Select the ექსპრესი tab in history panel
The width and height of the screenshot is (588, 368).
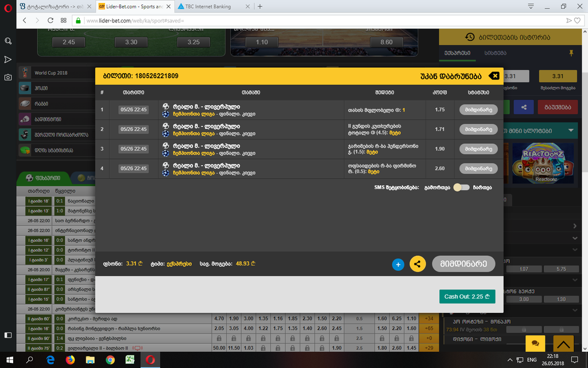pos(458,53)
